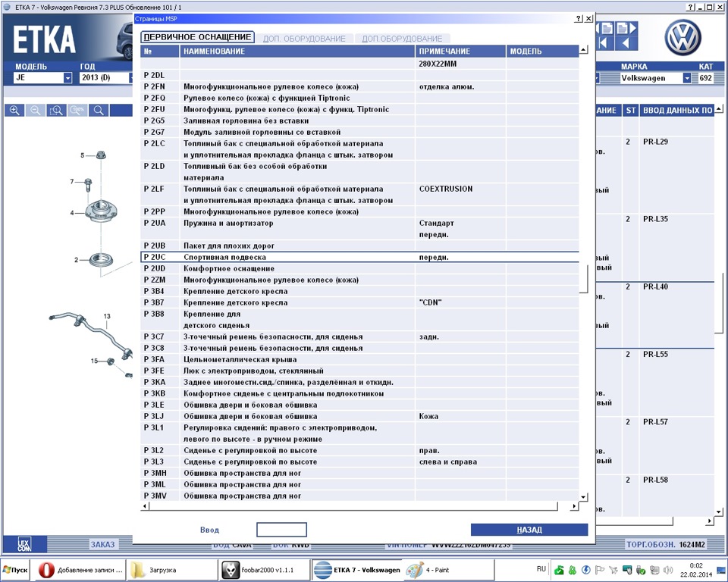Select row P 3FA Цельнометаллическая крыша

pyautogui.click(x=359, y=359)
